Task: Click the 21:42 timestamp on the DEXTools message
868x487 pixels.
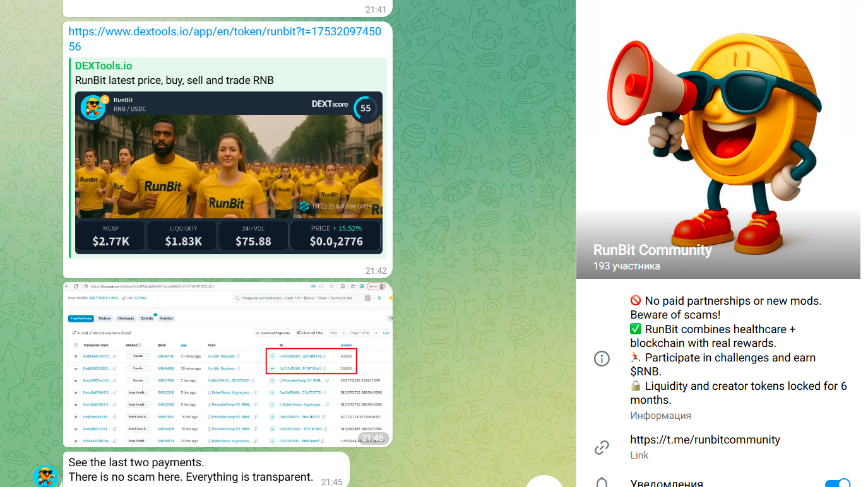Action: (376, 271)
